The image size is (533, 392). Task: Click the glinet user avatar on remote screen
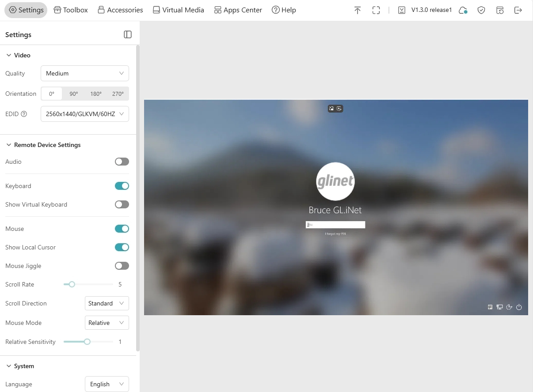[335, 181]
